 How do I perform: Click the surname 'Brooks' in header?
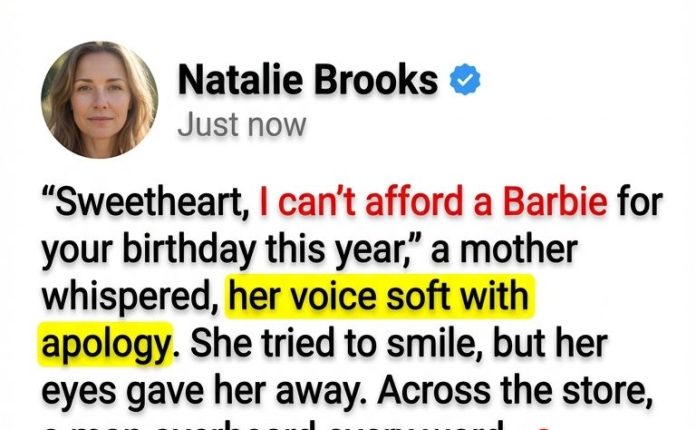(376, 80)
